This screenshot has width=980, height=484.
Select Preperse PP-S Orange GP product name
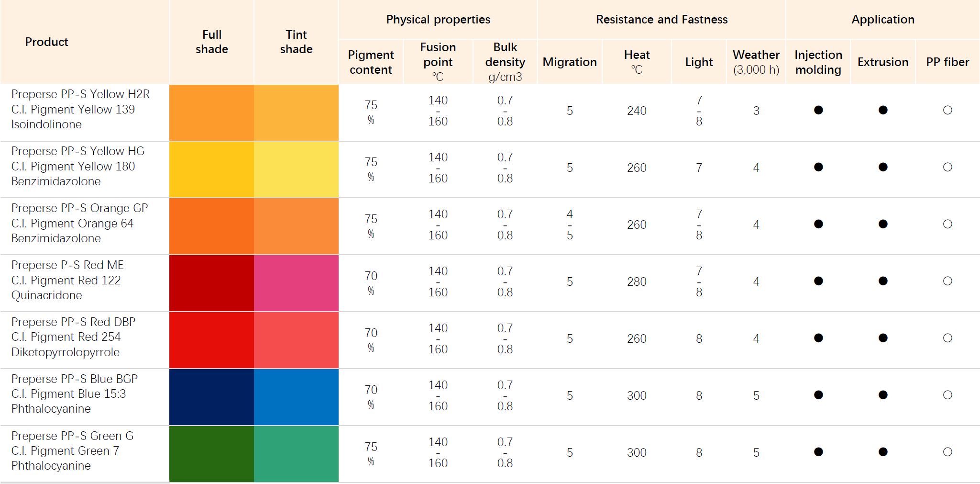79,208
